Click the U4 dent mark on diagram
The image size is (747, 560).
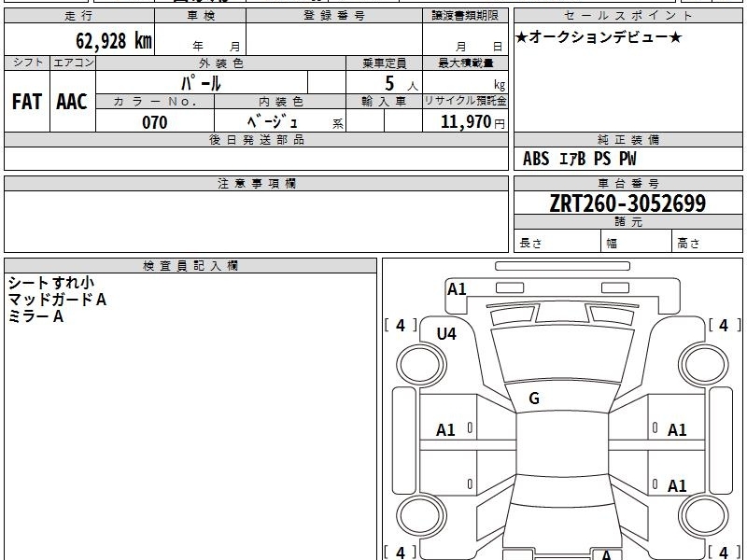446,334
